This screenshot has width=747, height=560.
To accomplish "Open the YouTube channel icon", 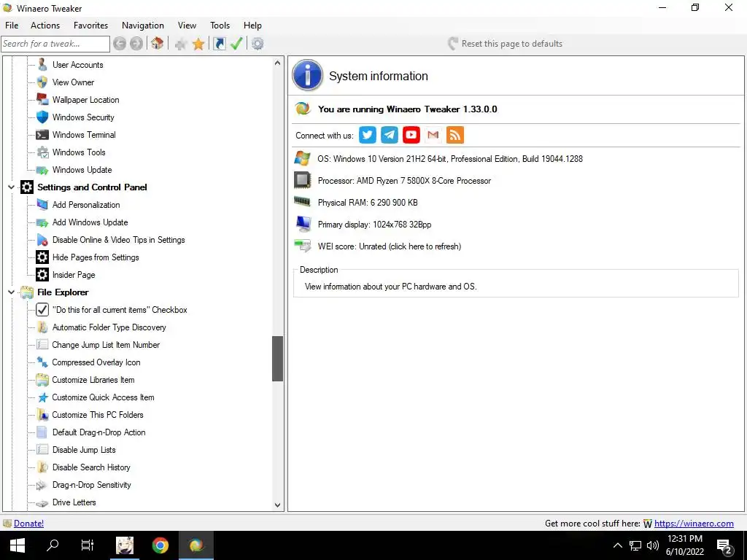I will [411, 135].
